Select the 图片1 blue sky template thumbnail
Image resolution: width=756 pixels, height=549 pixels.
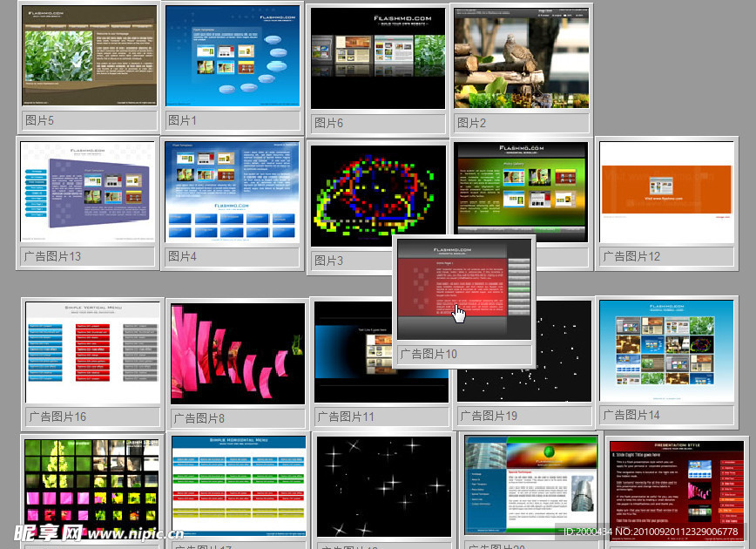(233, 57)
